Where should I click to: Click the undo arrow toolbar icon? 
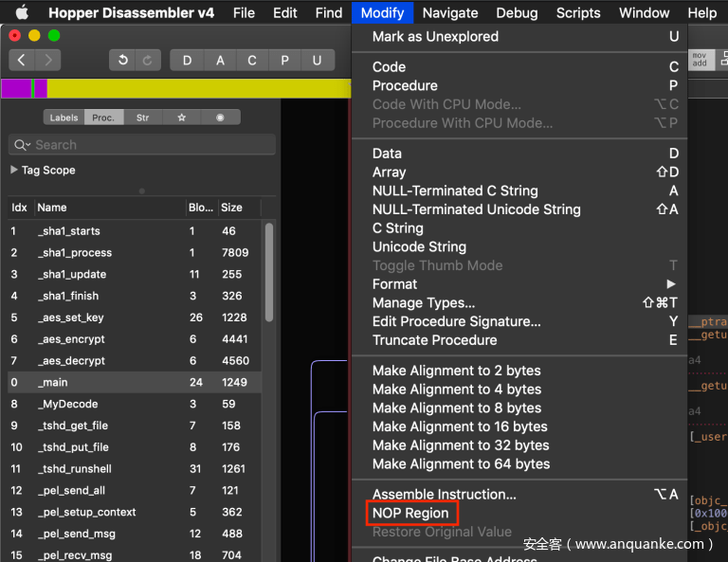point(122,60)
